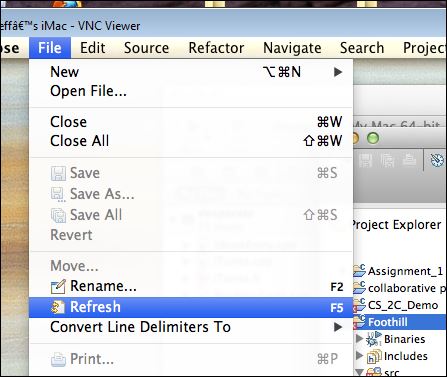The height and width of the screenshot is (377, 447).
Task: Click the CS_2C_Demo project icon
Action: click(359, 305)
